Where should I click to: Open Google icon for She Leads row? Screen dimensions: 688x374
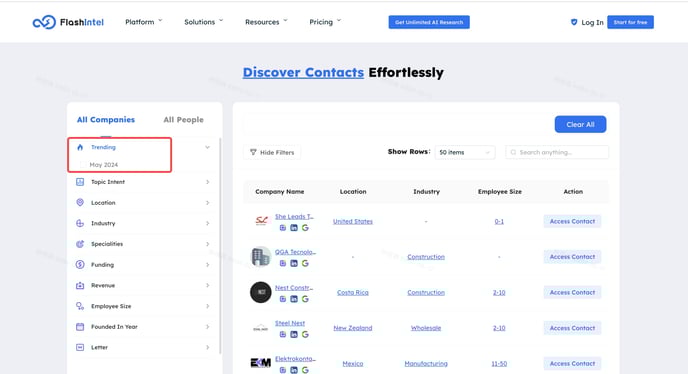click(305, 228)
